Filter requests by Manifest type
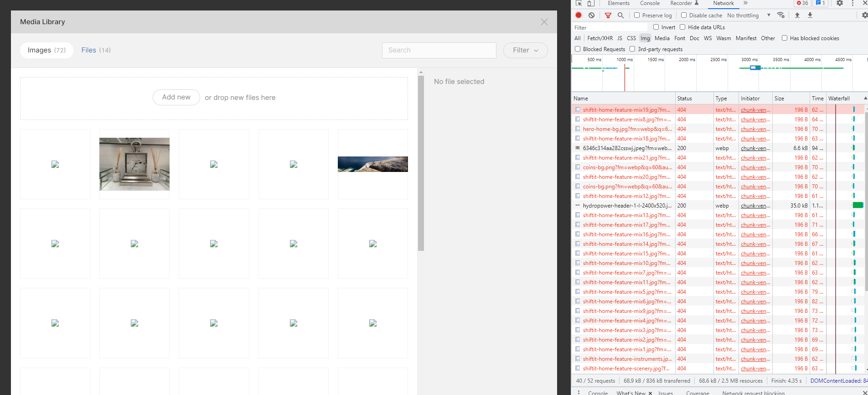 [x=746, y=38]
